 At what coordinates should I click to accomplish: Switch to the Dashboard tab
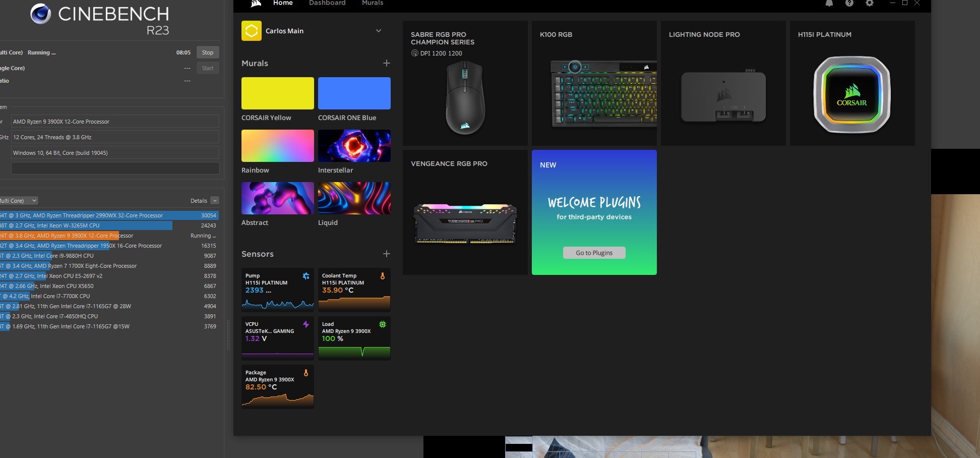click(327, 3)
